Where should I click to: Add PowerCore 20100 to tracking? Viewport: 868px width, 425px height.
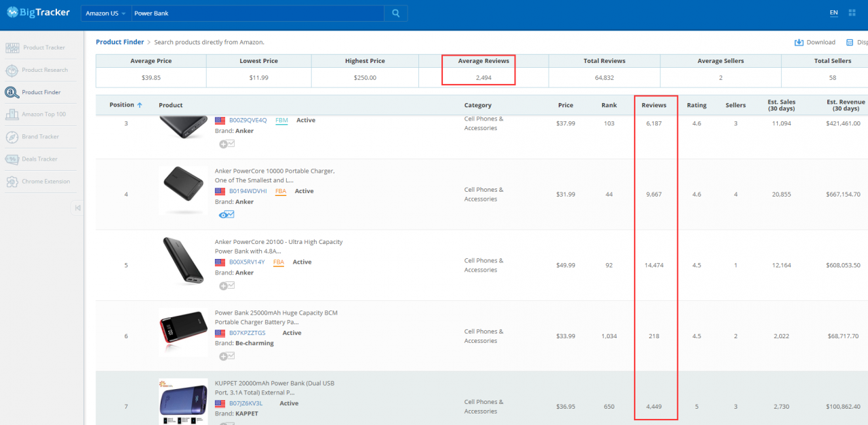pyautogui.click(x=226, y=285)
